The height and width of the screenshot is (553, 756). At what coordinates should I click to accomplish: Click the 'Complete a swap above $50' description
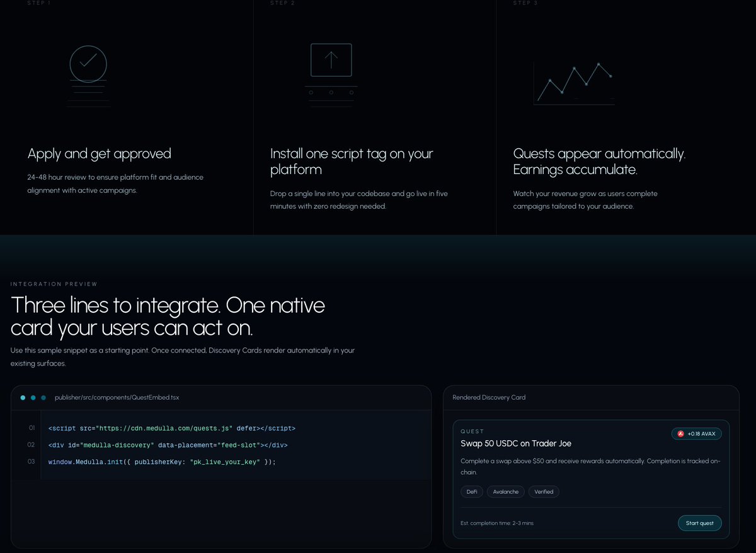pos(590,467)
